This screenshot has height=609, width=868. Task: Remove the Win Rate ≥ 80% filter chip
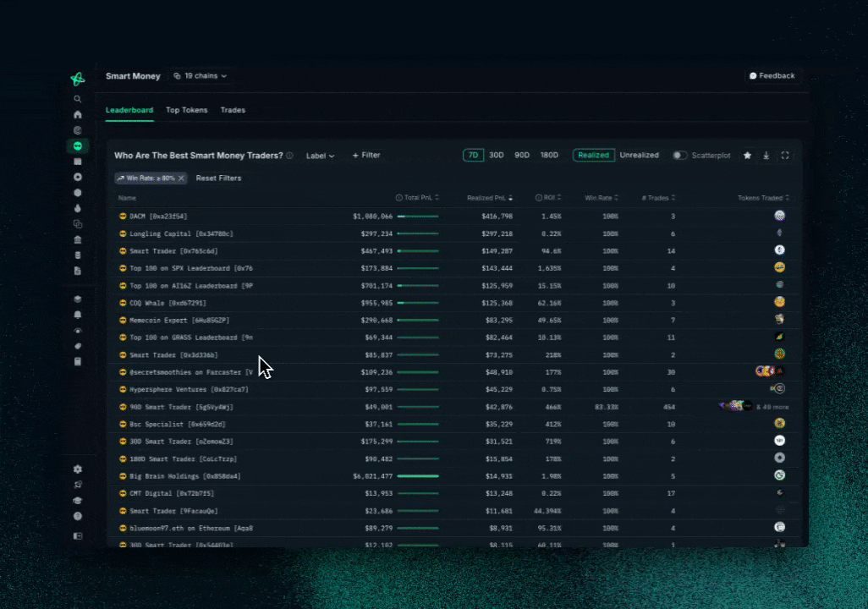(181, 178)
